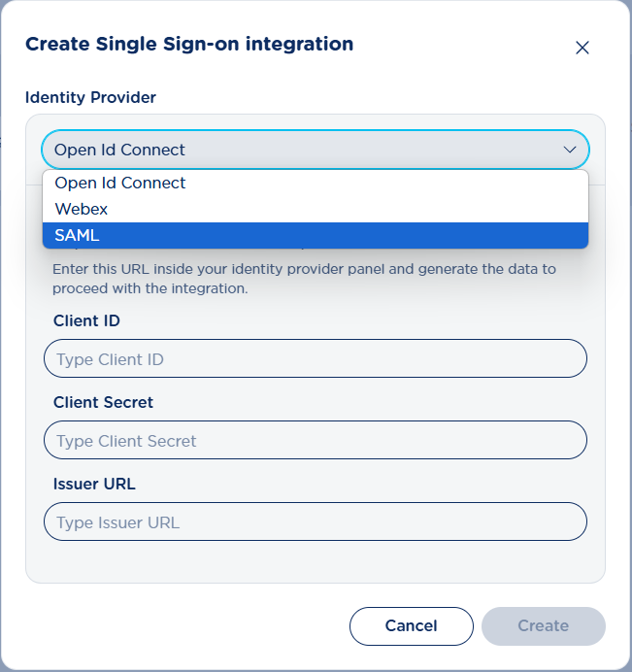Focus the Type Issuer URL field
The width and height of the screenshot is (632, 672).
(x=315, y=521)
